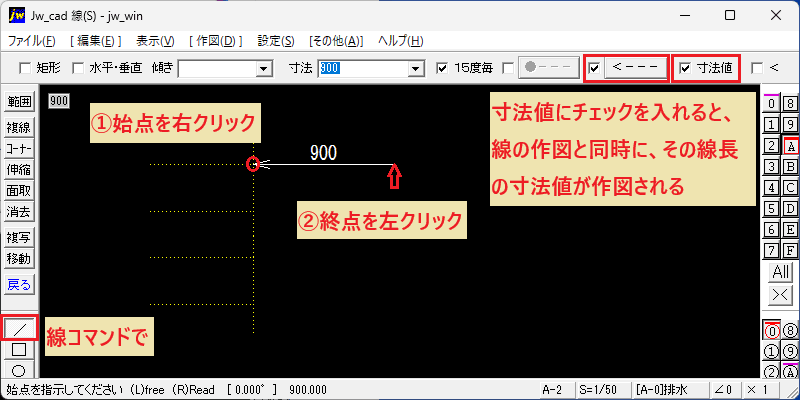Image resolution: width=800 pixels, height=400 pixels.
Task: Select the 消去 erase tool
Action: pyautogui.click(x=19, y=212)
